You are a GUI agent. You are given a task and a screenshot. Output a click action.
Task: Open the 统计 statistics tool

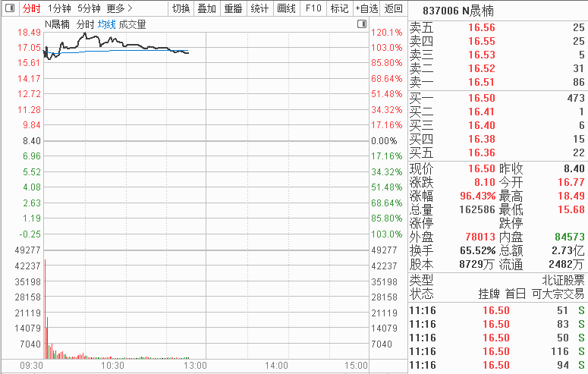click(x=259, y=8)
